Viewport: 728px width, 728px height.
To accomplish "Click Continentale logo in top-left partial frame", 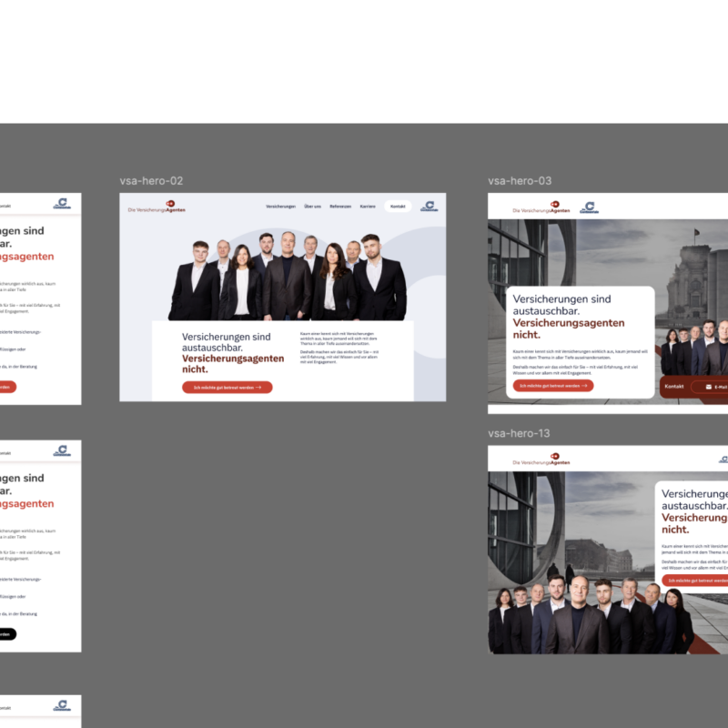I will point(62,203).
